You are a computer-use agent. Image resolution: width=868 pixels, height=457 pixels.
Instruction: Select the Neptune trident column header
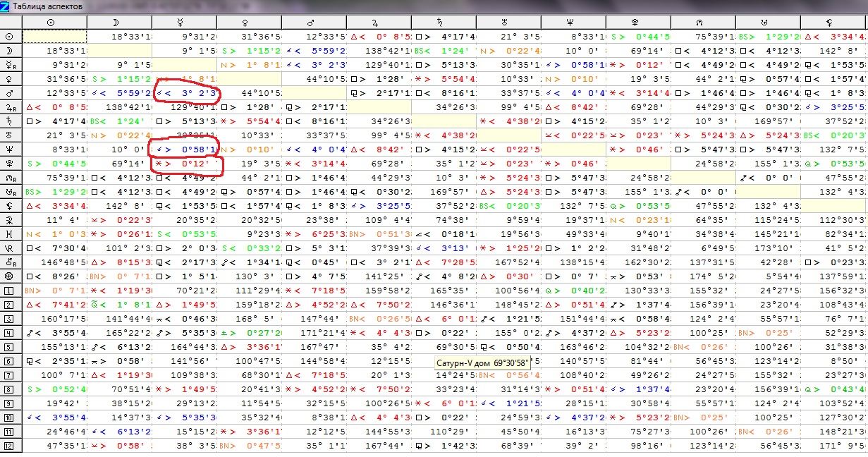click(573, 23)
